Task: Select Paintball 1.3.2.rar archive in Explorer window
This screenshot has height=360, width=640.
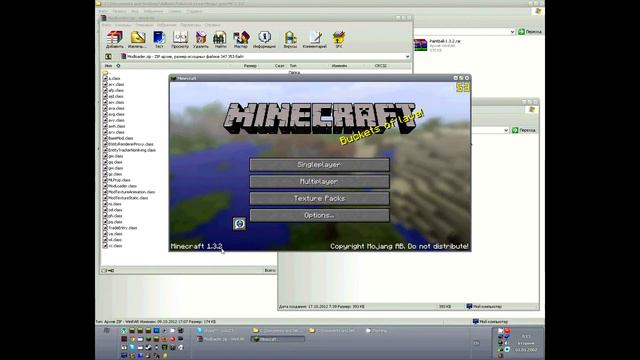Action: [x=437, y=45]
